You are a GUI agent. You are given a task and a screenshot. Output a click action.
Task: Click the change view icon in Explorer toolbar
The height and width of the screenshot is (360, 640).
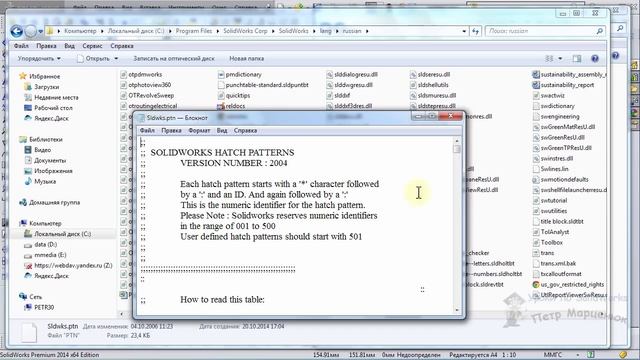pos(549,59)
